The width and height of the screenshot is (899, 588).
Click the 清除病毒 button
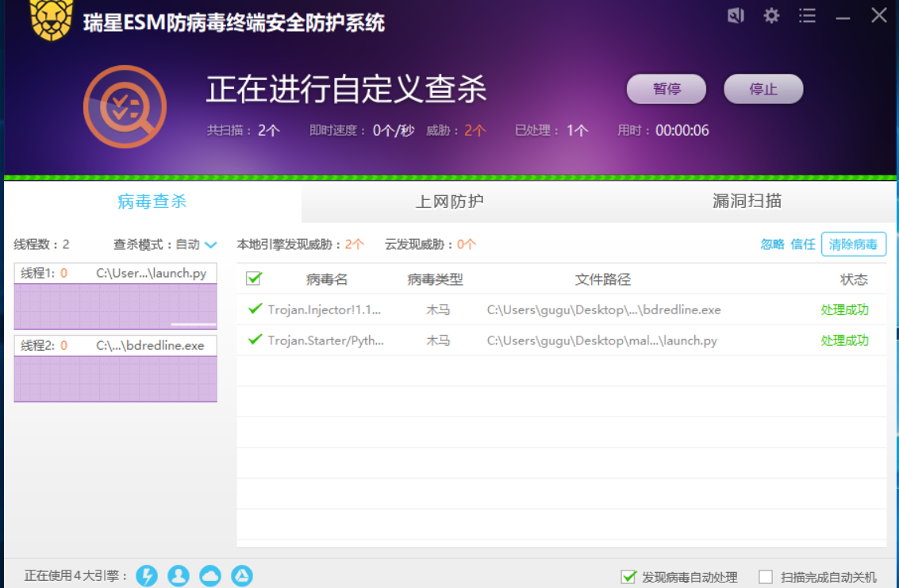(853, 244)
